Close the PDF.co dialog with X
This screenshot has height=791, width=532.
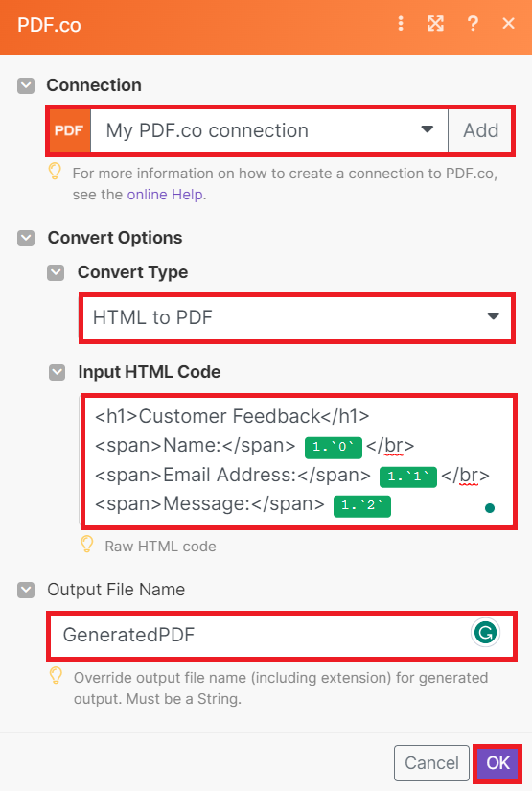point(508,23)
